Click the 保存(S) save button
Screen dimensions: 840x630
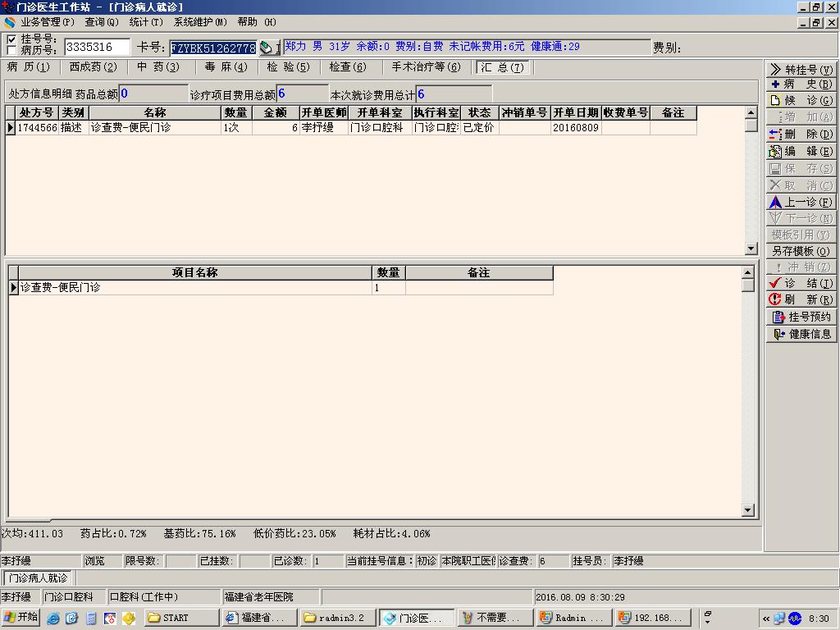tap(801, 168)
